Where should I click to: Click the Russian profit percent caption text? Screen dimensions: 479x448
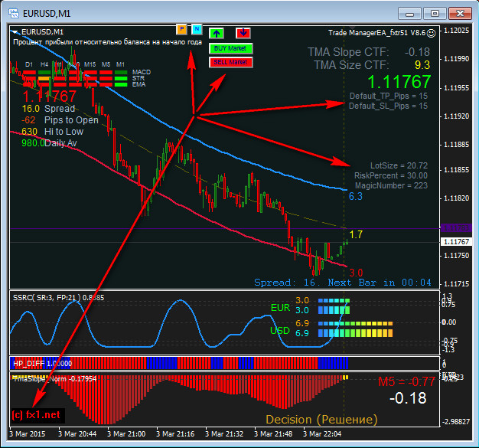[x=108, y=42]
